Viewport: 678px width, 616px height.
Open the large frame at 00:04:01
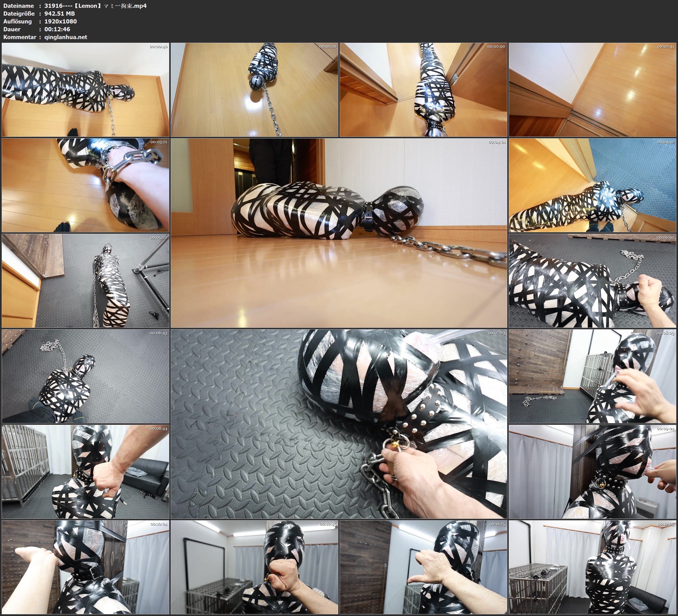click(339, 233)
